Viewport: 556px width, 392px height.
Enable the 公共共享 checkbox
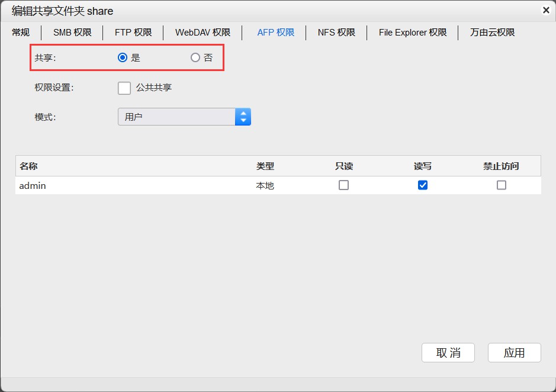(124, 88)
